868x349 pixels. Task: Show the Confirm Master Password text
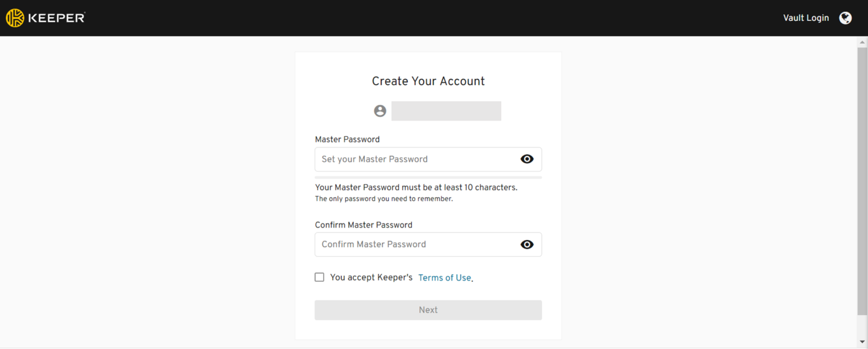tap(527, 244)
